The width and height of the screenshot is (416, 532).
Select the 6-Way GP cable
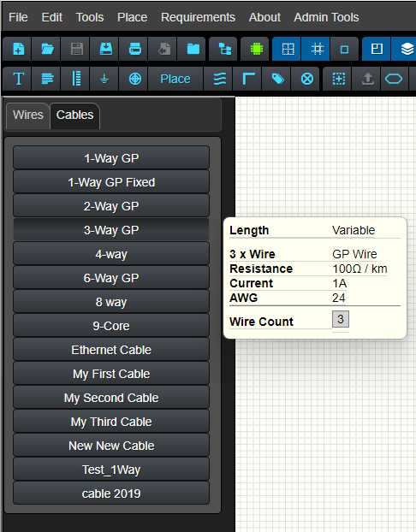coord(111,278)
